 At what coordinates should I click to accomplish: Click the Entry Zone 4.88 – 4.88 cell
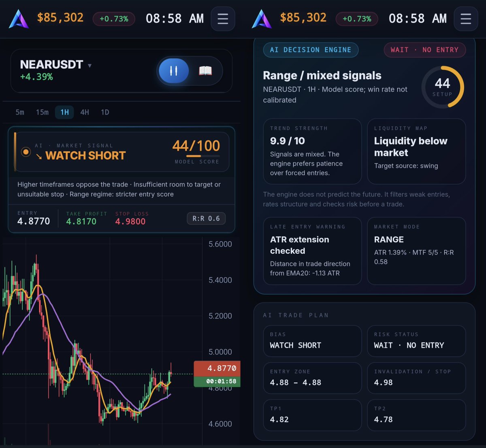312,378
